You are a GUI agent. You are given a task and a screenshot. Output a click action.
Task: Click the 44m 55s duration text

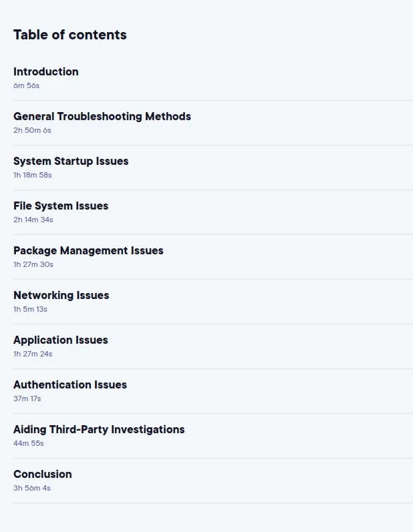coord(29,443)
